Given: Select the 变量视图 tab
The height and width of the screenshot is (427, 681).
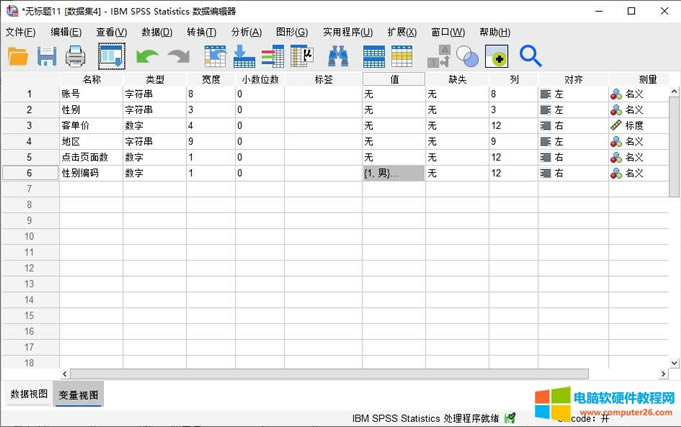Looking at the screenshot, I should click(78, 394).
